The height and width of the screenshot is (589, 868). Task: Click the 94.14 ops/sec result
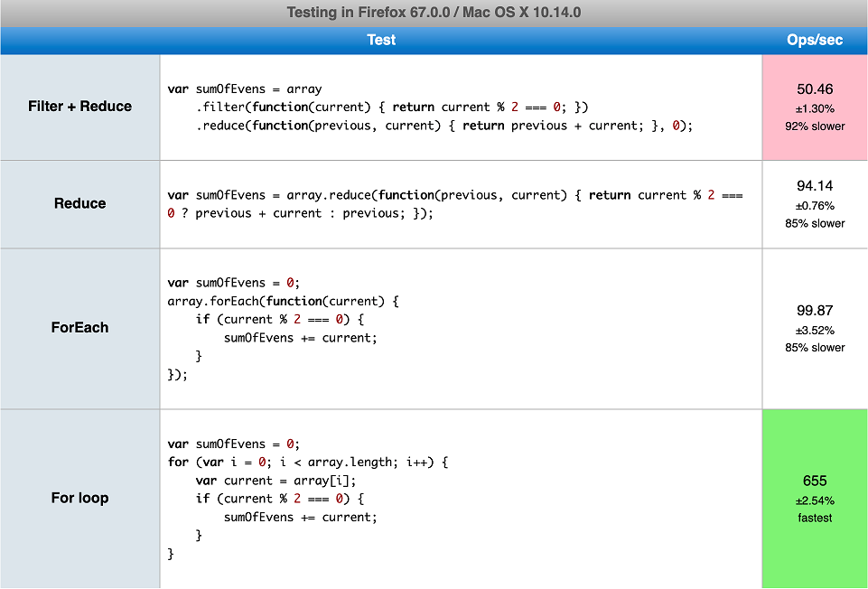point(815,186)
